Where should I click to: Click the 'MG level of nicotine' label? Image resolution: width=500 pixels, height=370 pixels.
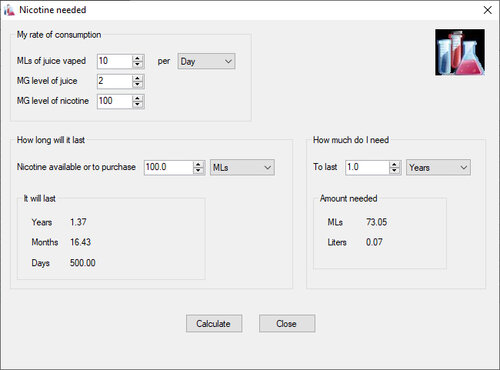53,101
